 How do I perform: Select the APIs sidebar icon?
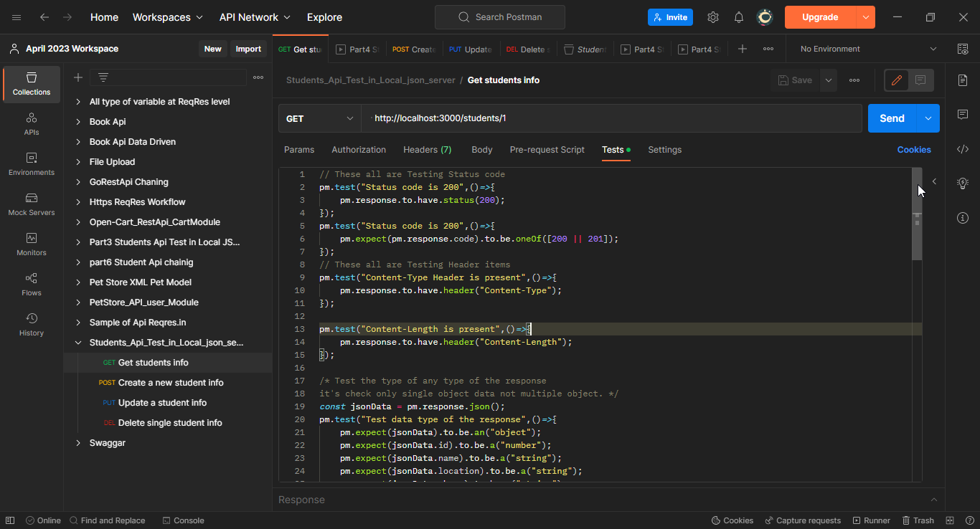pyautogui.click(x=31, y=123)
